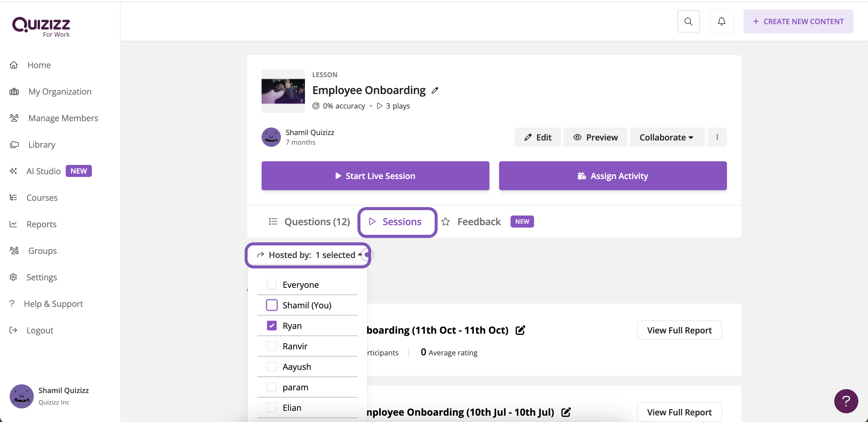Image resolution: width=868 pixels, height=422 pixels.
Task: Click the '3 plays' text
Action: pyautogui.click(x=398, y=106)
